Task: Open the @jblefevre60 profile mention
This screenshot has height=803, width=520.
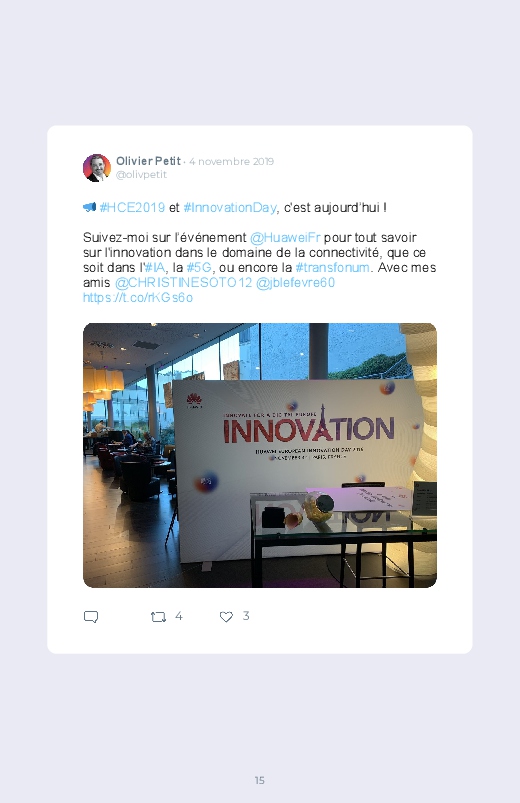Action: click(295, 283)
